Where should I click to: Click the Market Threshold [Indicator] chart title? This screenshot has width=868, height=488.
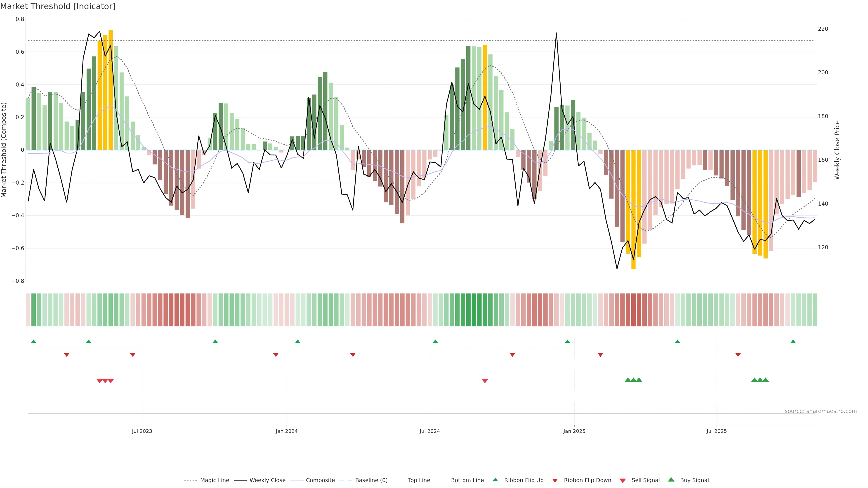click(58, 6)
